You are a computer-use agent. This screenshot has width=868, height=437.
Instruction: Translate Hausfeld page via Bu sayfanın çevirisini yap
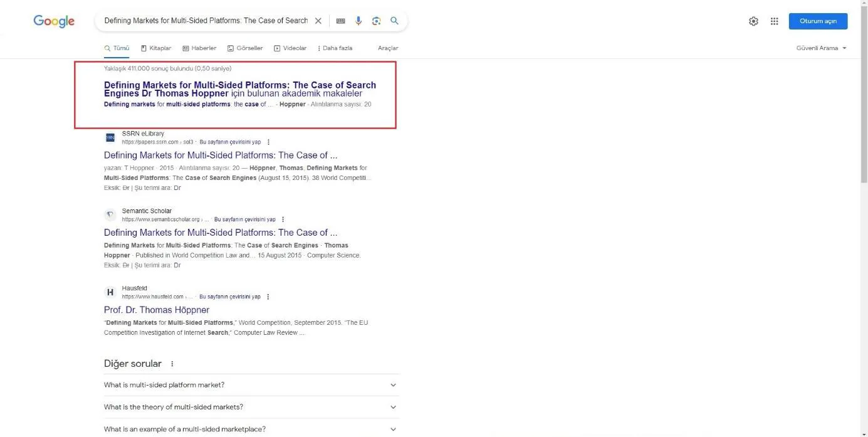pyautogui.click(x=230, y=297)
